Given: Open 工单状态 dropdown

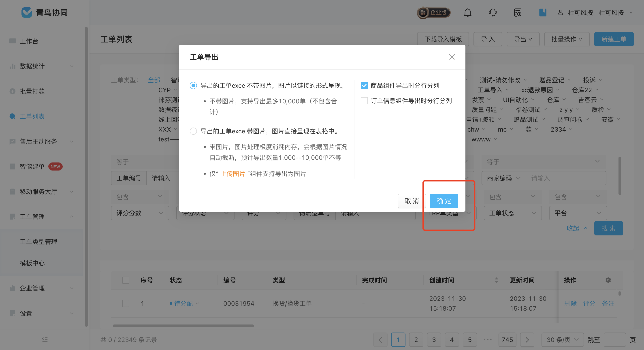Looking at the screenshot, I should pos(512,213).
